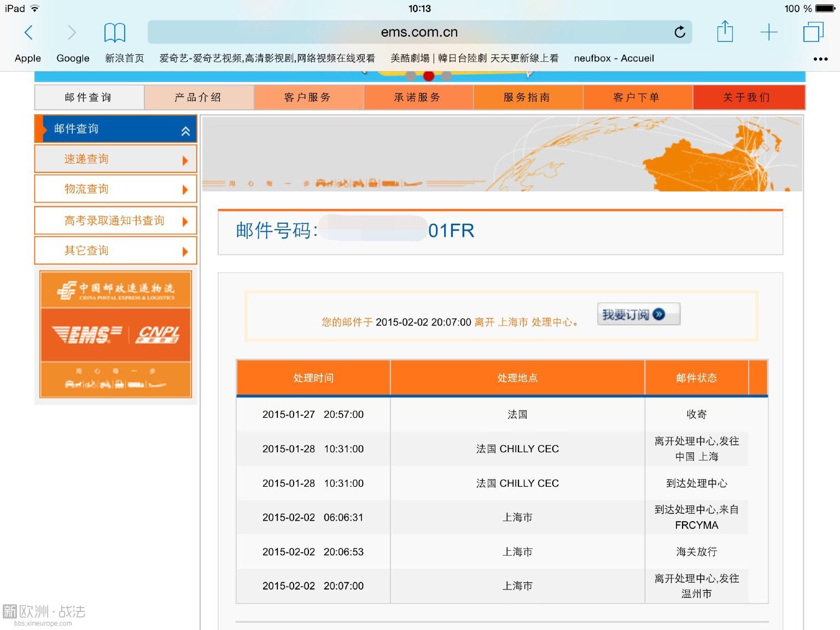This screenshot has width=840, height=630.
Task: Open the 美酷劇場 bookmark
Action: tap(475, 58)
